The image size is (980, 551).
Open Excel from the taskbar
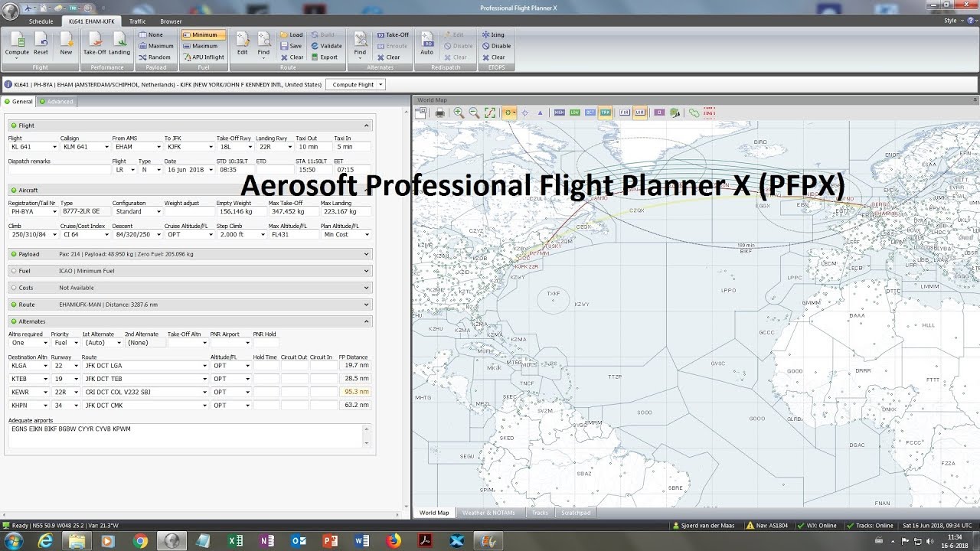pyautogui.click(x=236, y=541)
